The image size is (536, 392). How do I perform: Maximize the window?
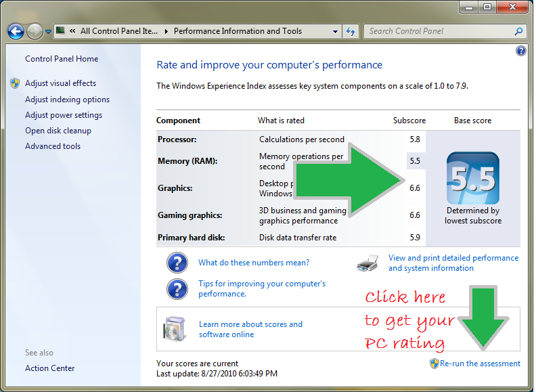tap(487, 7)
